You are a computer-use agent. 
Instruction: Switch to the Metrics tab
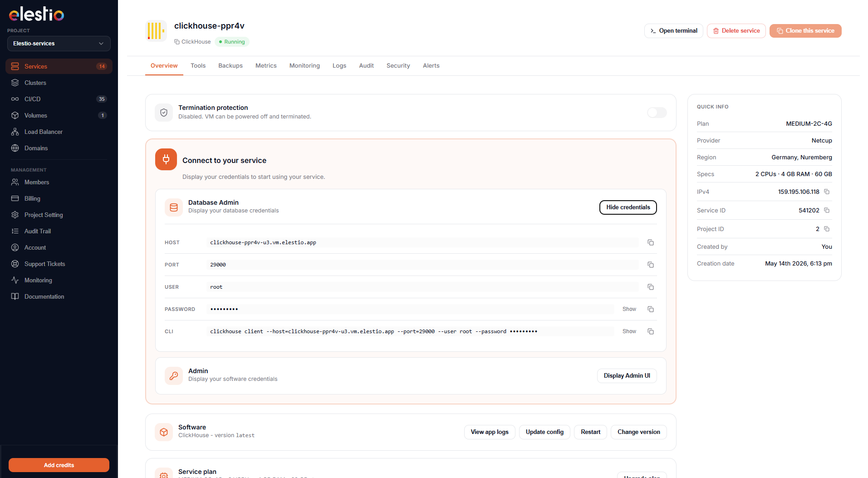point(266,66)
